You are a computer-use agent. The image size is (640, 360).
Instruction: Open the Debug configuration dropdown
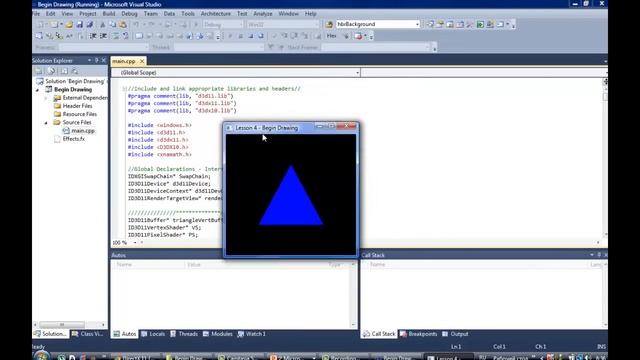point(223,24)
